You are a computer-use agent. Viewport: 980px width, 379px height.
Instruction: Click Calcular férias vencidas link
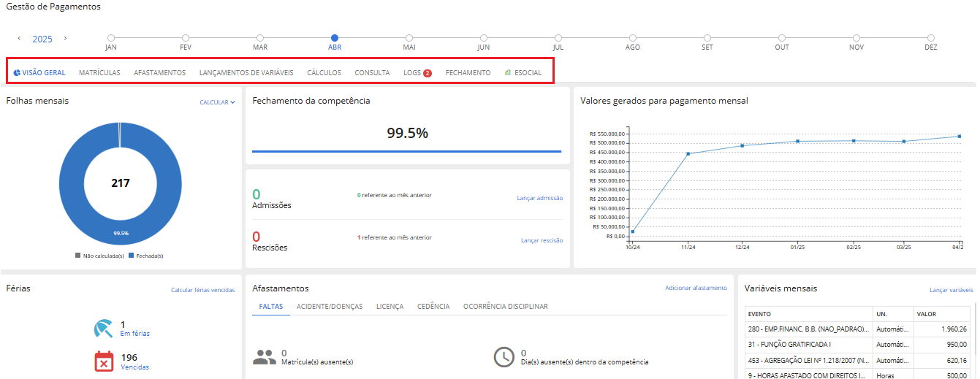202,290
